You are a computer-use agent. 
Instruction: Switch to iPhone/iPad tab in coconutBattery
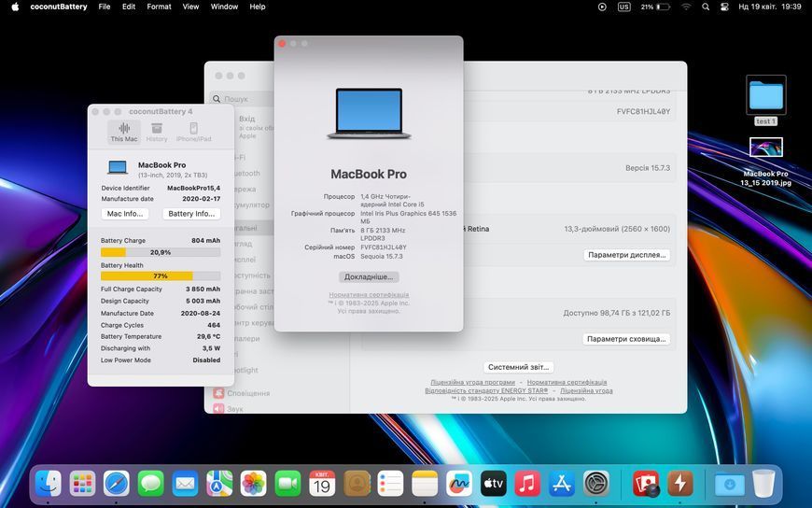point(194,132)
